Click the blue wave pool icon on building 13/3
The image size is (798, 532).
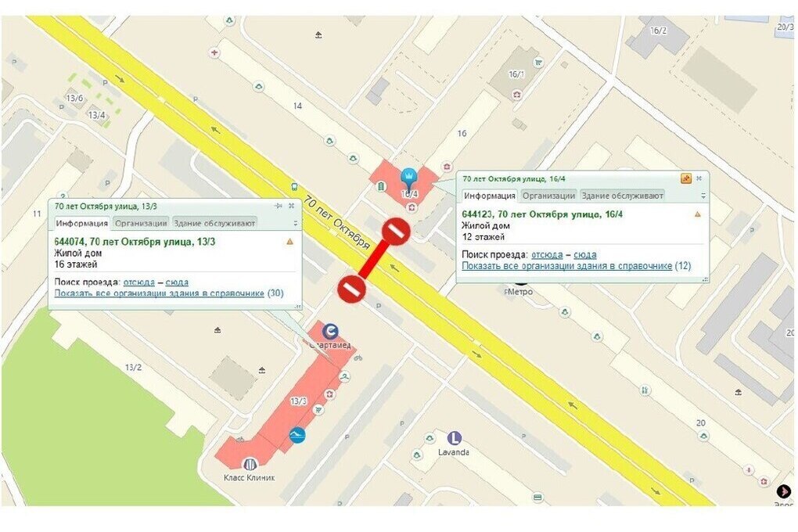[x=297, y=435]
